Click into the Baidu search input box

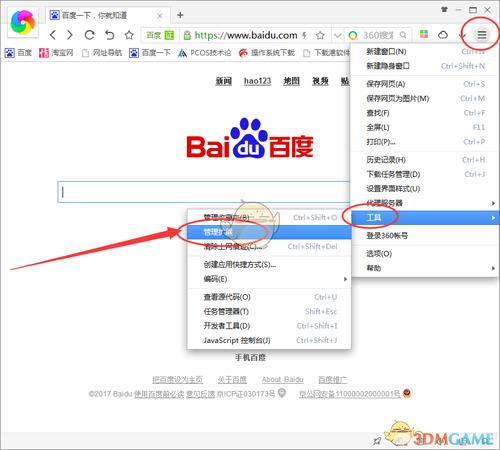pos(203,192)
